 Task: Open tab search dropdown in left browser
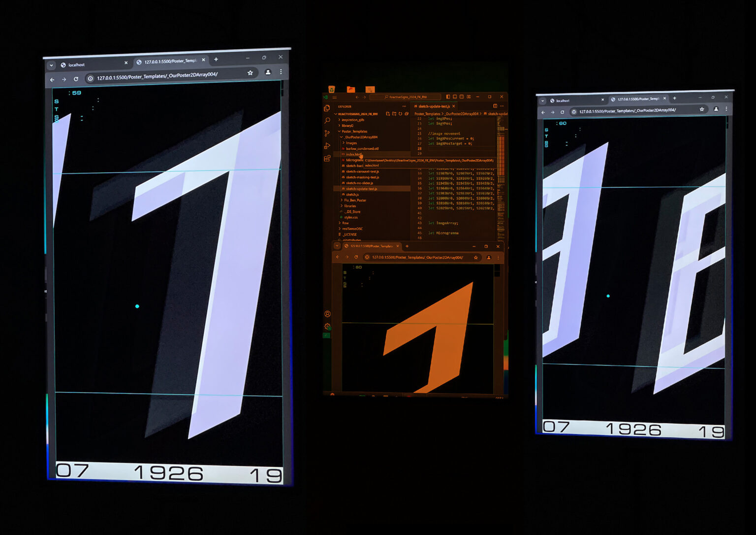click(51, 65)
